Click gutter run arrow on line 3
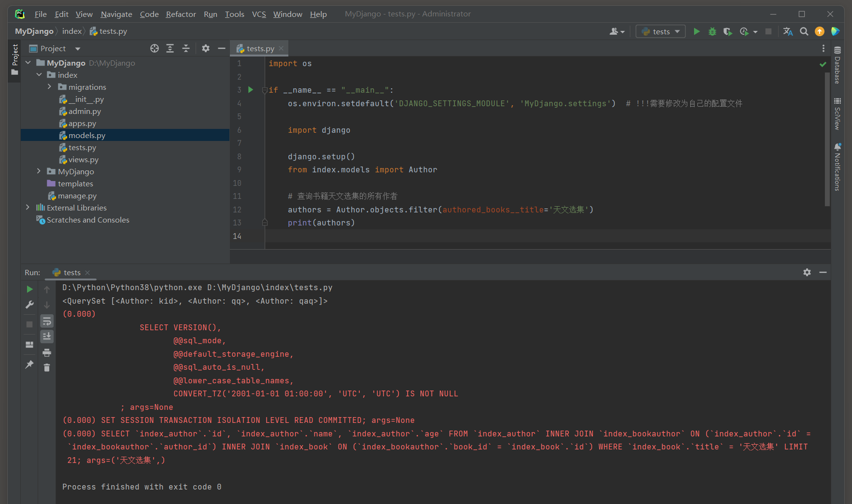This screenshot has height=504, width=852. (251, 90)
